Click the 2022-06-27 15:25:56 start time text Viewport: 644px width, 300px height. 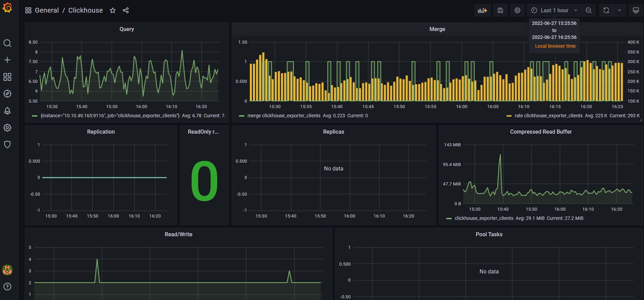(554, 23)
